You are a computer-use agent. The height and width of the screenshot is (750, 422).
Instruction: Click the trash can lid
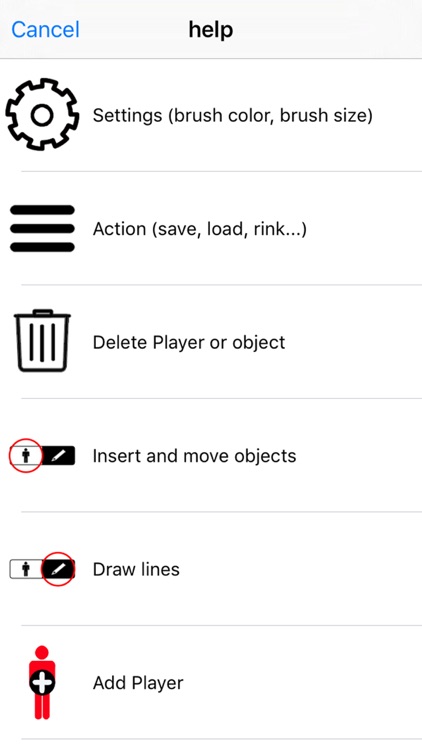coord(42,314)
